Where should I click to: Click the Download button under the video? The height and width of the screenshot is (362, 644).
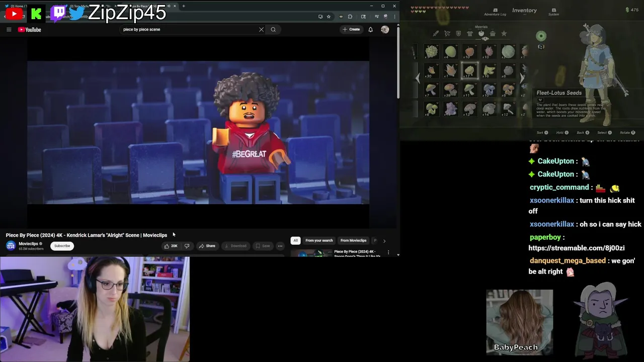235,246
